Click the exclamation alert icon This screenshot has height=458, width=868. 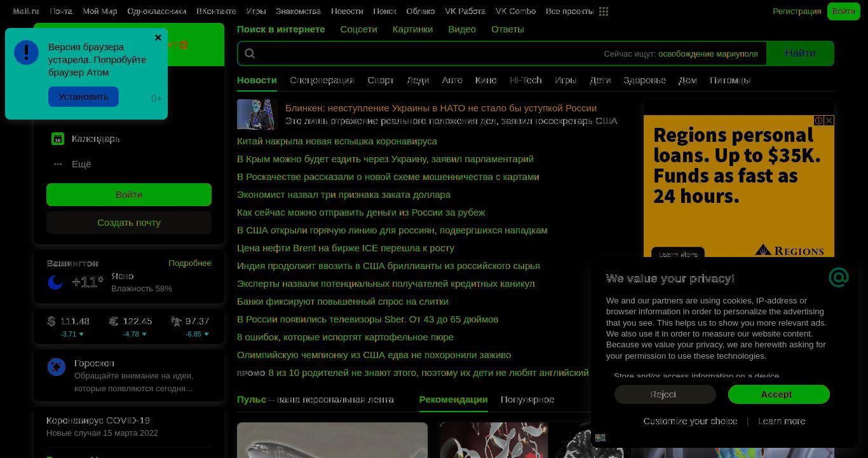[x=27, y=52]
